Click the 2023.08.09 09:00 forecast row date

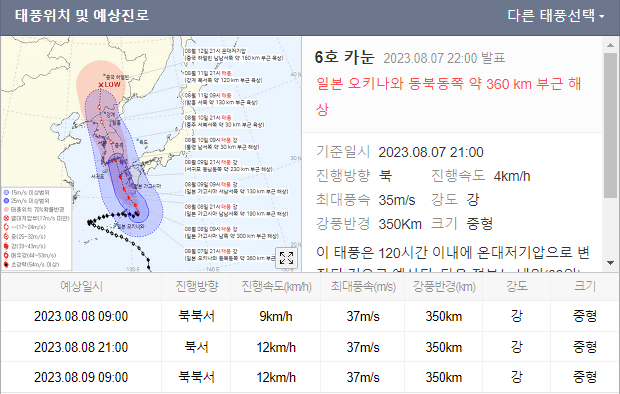click(81, 377)
